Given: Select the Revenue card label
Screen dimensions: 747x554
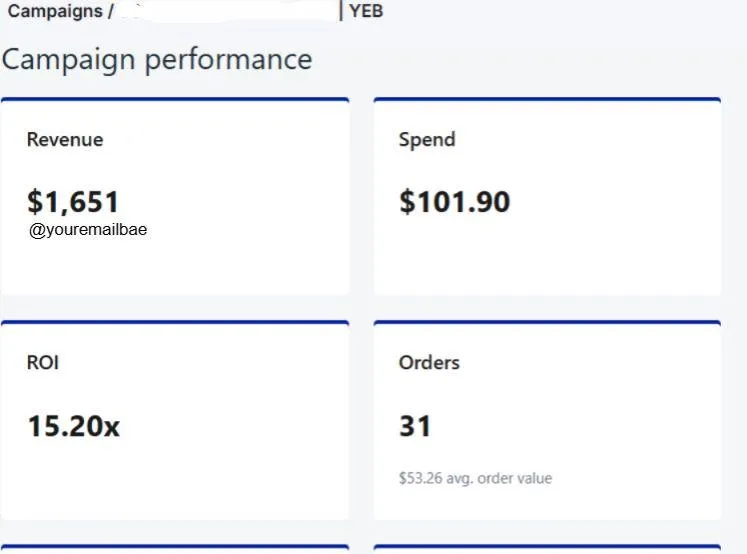Looking at the screenshot, I should point(65,140).
